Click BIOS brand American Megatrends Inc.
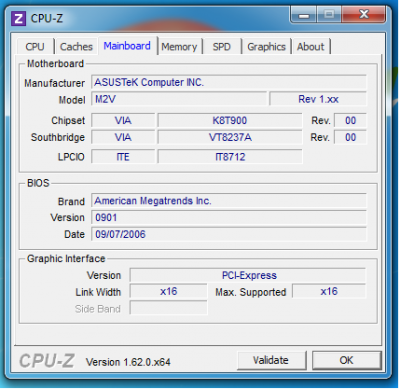Image resolution: width=400 pixels, height=389 pixels. click(x=229, y=201)
